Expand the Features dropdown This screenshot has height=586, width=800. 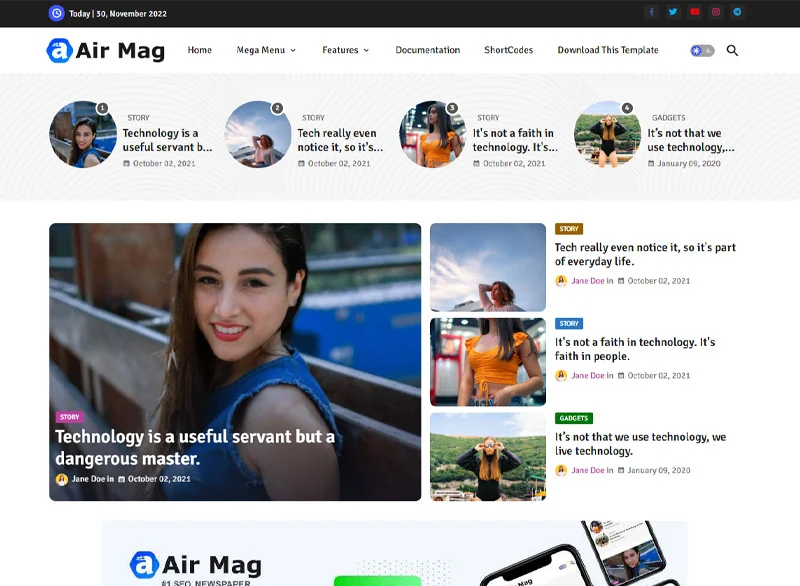point(345,50)
